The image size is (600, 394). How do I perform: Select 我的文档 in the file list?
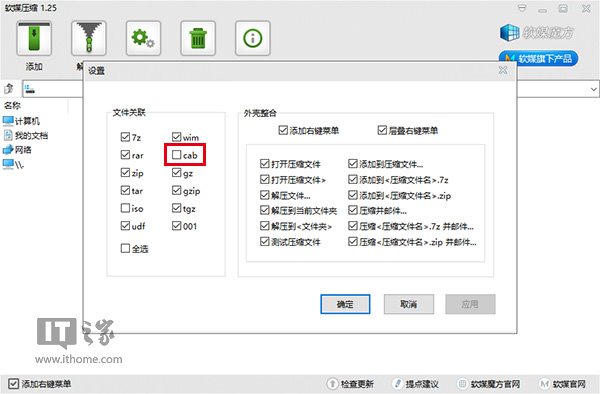tap(26, 135)
